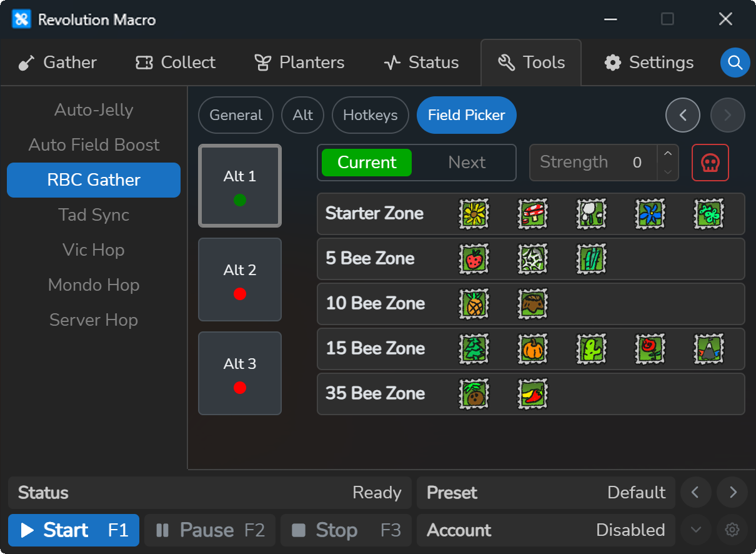Go to previous preset with left chevron
756x554 pixels.
[695, 493]
